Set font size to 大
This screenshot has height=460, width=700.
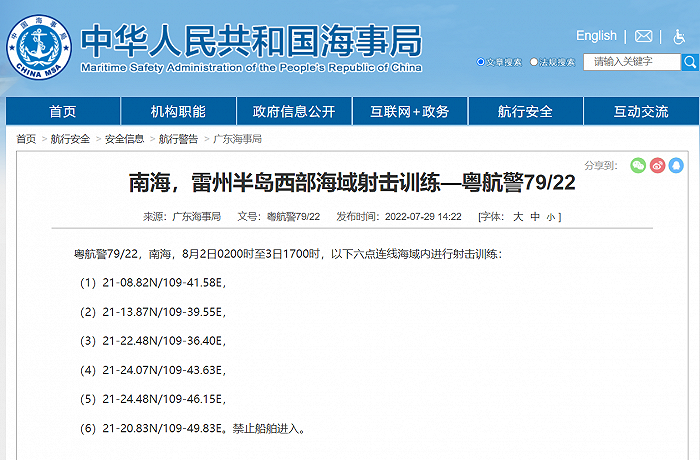point(518,217)
